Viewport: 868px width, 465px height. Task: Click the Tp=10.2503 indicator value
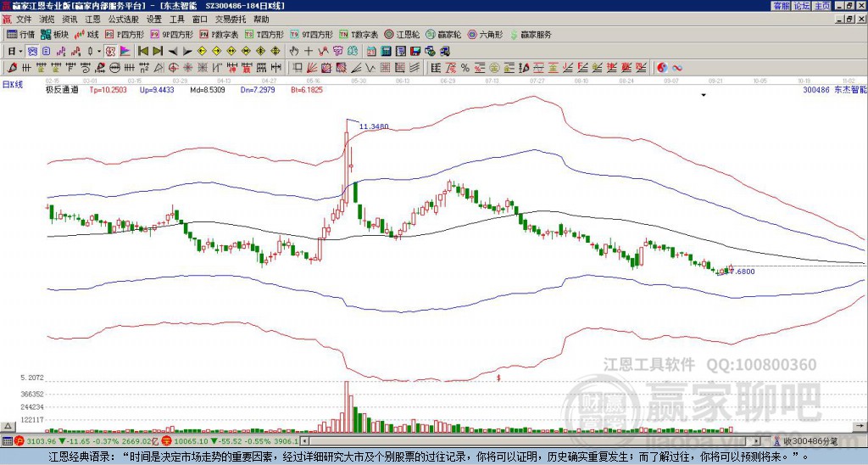(108, 89)
